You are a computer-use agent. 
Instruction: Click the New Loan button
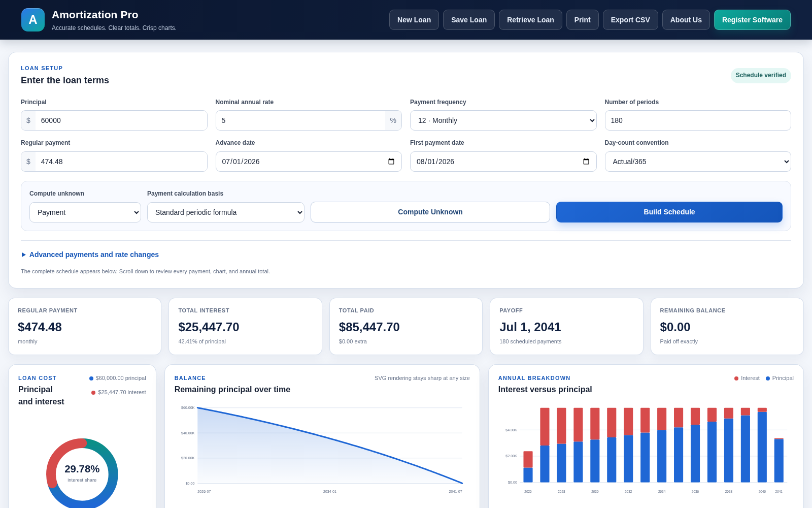414,20
